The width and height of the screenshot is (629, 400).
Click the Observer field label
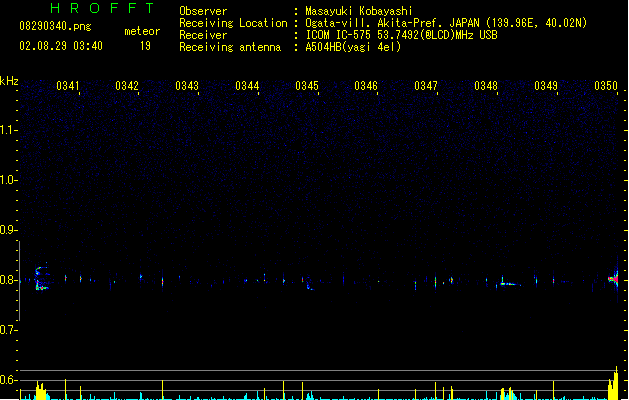[x=203, y=11]
